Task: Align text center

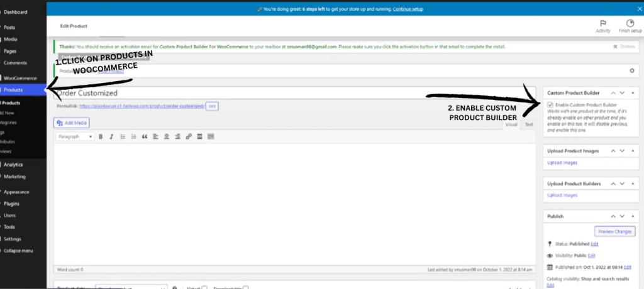Action: (166, 137)
